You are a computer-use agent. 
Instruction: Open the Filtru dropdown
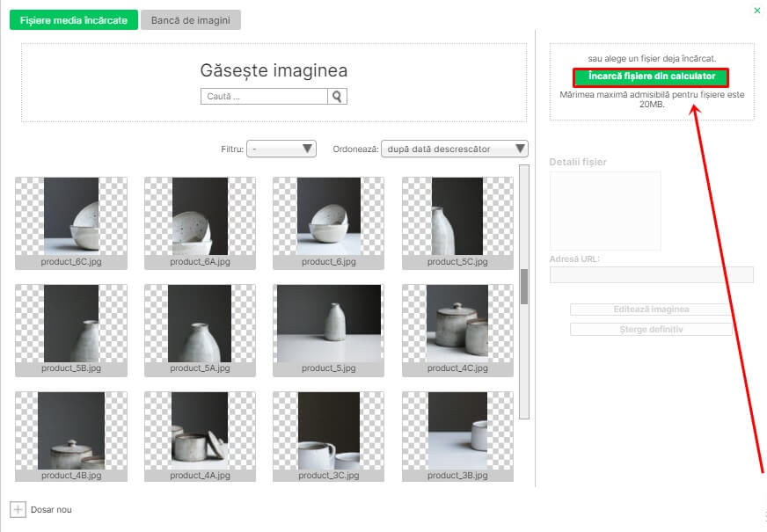281,149
